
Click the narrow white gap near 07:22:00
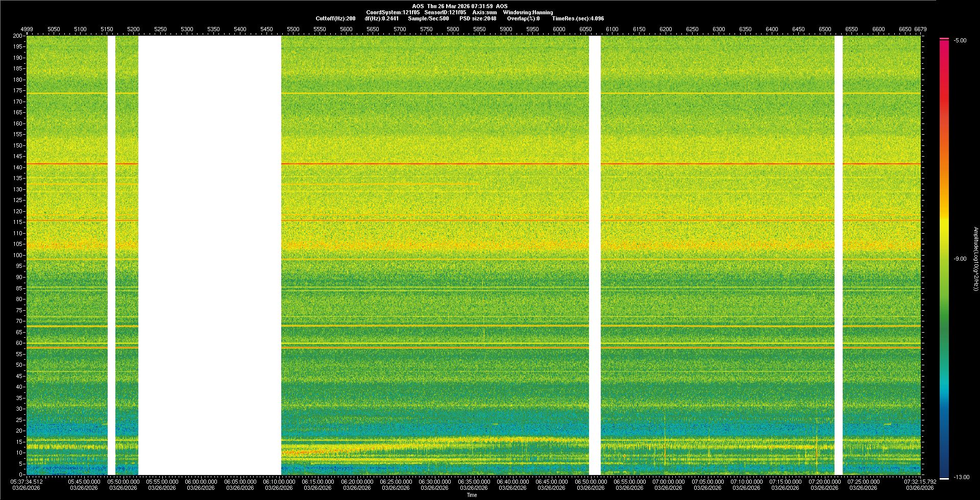(838, 255)
